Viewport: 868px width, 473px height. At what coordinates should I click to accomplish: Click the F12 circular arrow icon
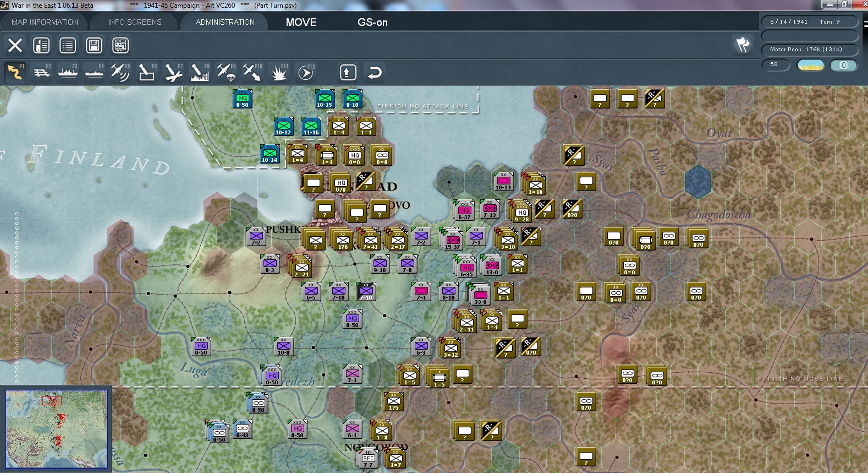pyautogui.click(x=306, y=72)
